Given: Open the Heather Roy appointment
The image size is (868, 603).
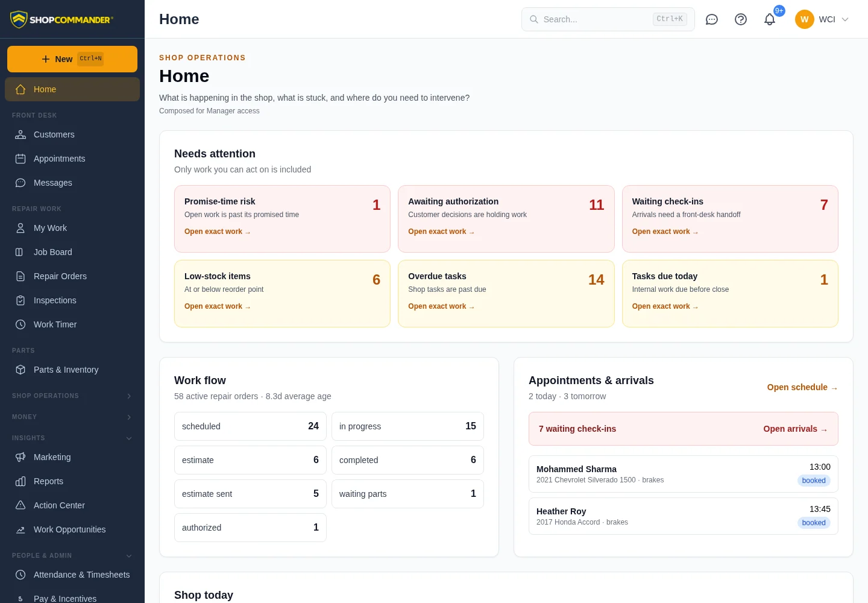Looking at the screenshot, I should [x=684, y=516].
